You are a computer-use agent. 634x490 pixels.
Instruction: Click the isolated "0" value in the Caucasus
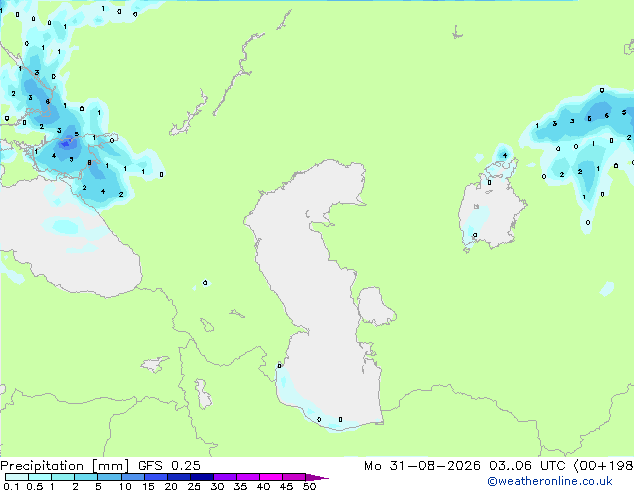coord(205,283)
